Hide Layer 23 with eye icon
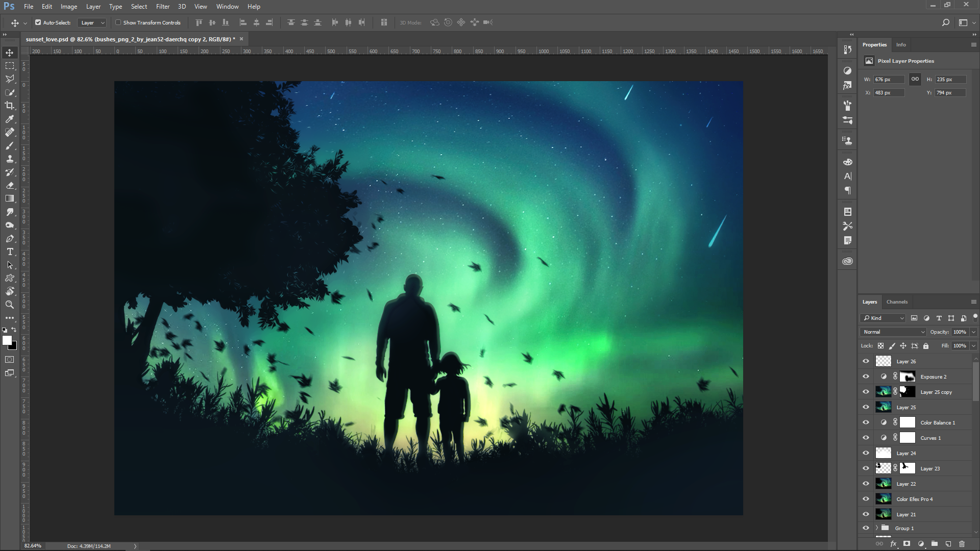 (x=866, y=468)
